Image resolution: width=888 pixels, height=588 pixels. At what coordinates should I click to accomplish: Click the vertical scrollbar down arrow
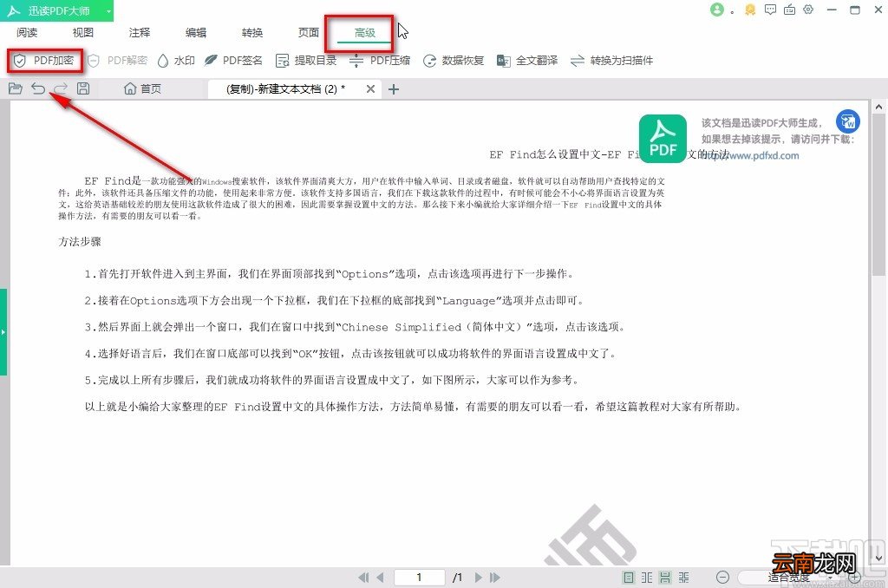click(x=878, y=558)
